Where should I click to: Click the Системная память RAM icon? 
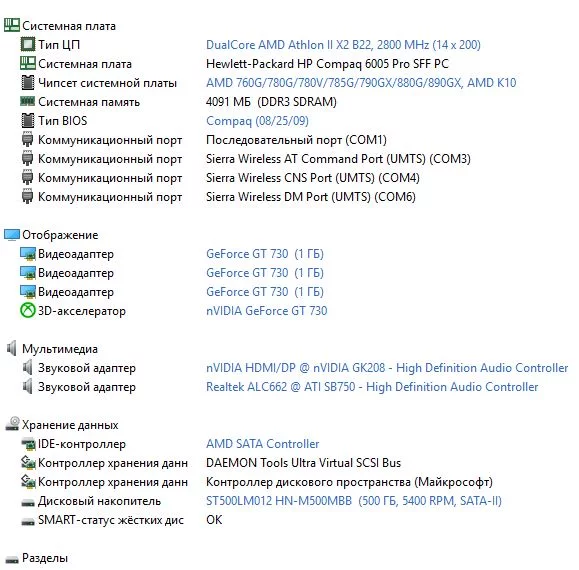coord(28,101)
